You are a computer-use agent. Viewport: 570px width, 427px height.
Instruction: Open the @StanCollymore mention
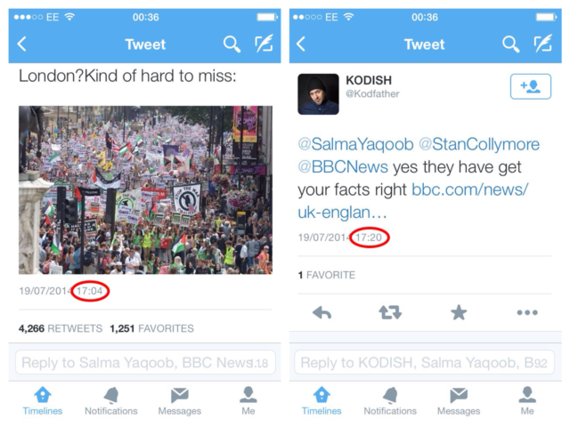click(x=479, y=144)
